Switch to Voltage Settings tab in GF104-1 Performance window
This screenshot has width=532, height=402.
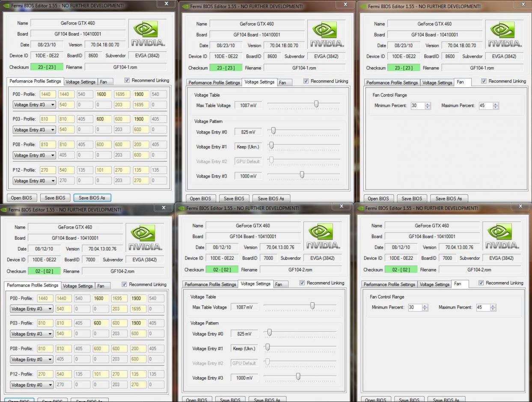(80, 82)
